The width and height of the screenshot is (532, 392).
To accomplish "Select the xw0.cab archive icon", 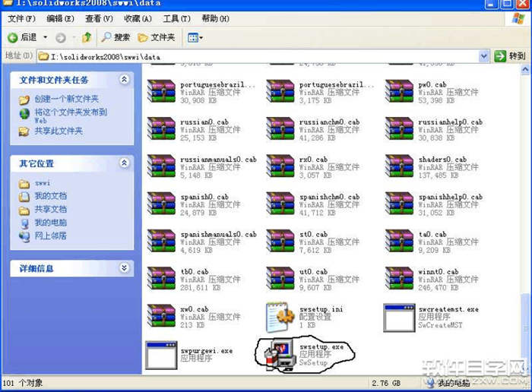I will tap(161, 316).
